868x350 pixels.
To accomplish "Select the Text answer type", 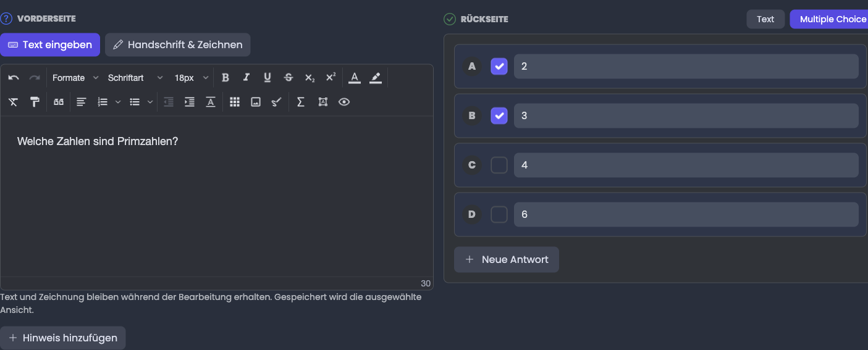I will [x=765, y=19].
